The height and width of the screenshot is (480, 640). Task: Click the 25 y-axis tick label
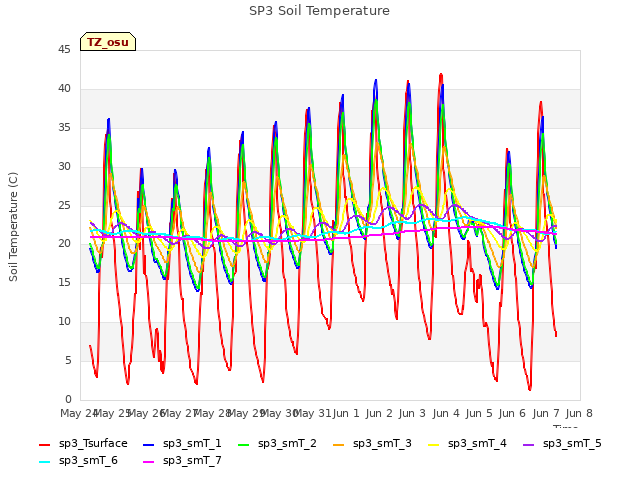point(64,205)
